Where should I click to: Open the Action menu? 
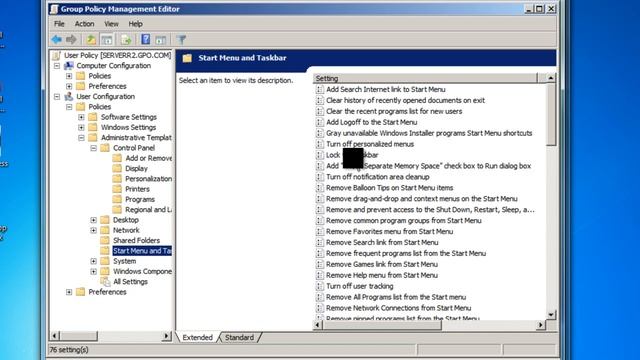tap(84, 24)
